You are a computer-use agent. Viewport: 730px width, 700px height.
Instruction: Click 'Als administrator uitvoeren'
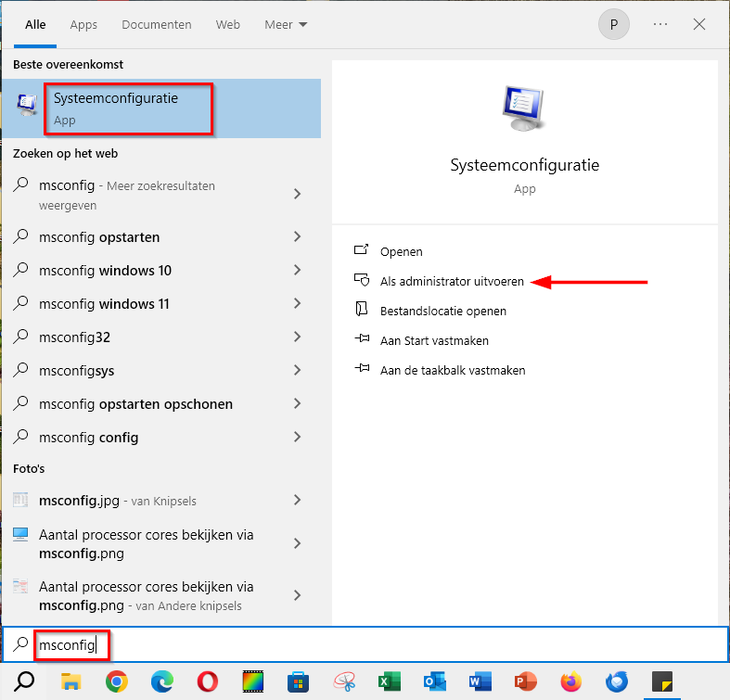[452, 281]
